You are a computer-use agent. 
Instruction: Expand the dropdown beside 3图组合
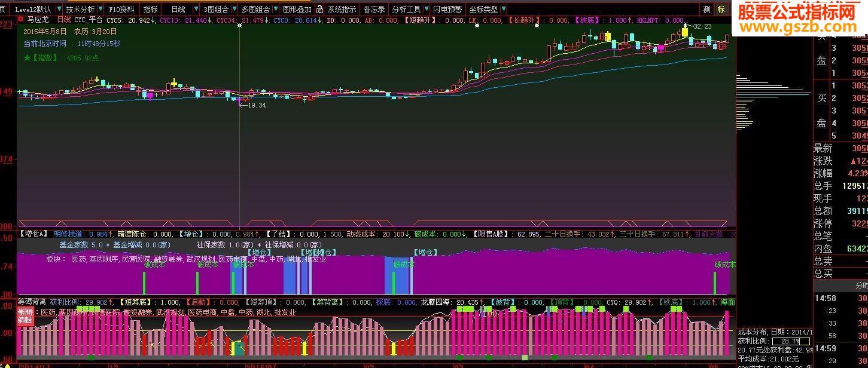(234, 10)
